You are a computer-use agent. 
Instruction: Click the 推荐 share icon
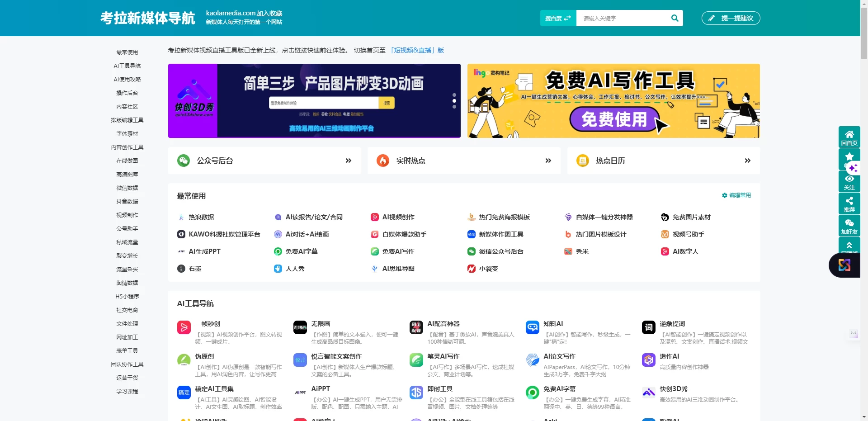[849, 201]
